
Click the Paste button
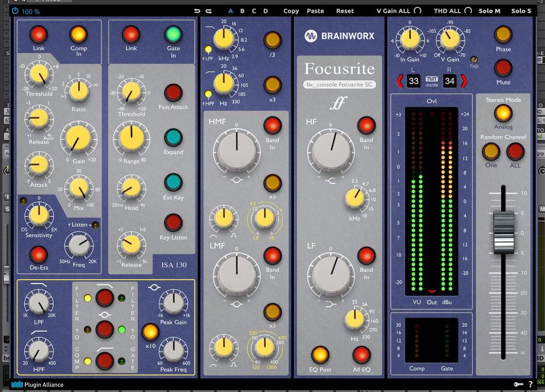click(x=315, y=11)
